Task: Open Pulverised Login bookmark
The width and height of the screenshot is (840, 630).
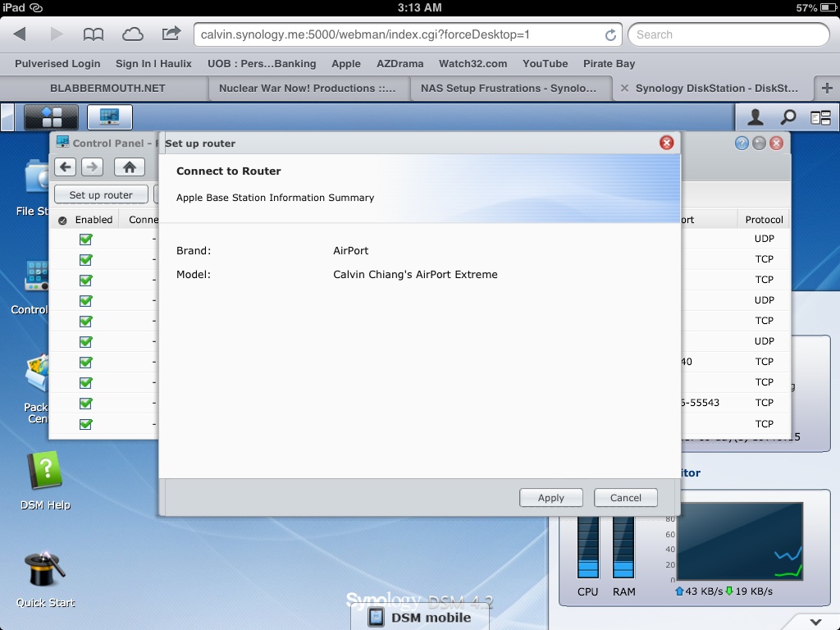Action: 57,63
